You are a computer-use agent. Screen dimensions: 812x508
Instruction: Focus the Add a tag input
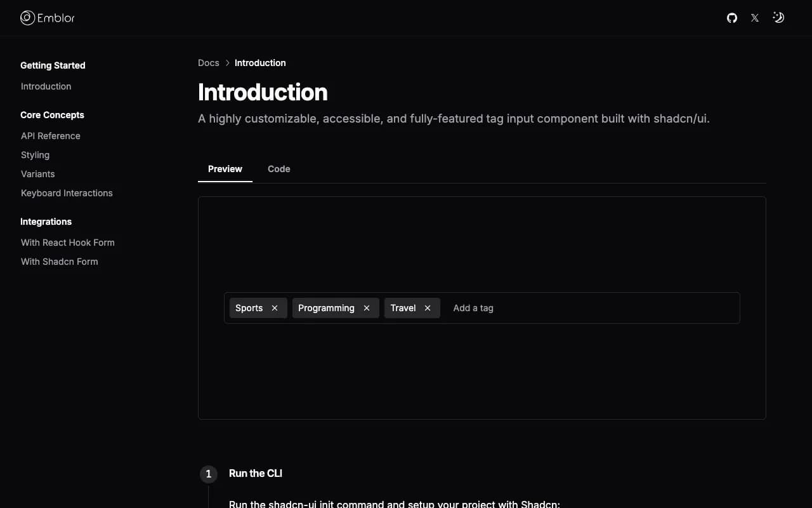click(590, 308)
